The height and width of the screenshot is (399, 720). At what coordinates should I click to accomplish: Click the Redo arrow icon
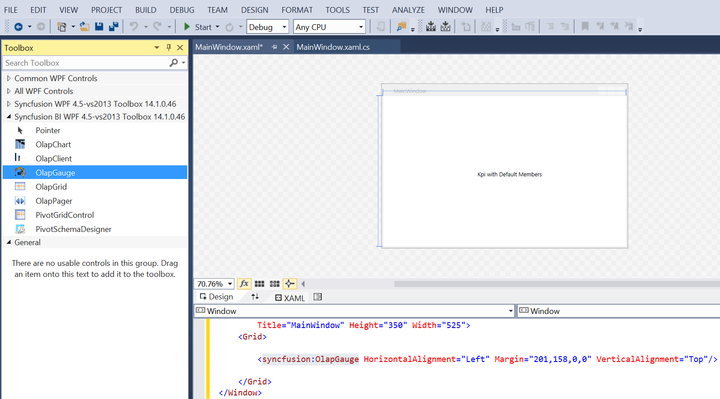[x=158, y=27]
